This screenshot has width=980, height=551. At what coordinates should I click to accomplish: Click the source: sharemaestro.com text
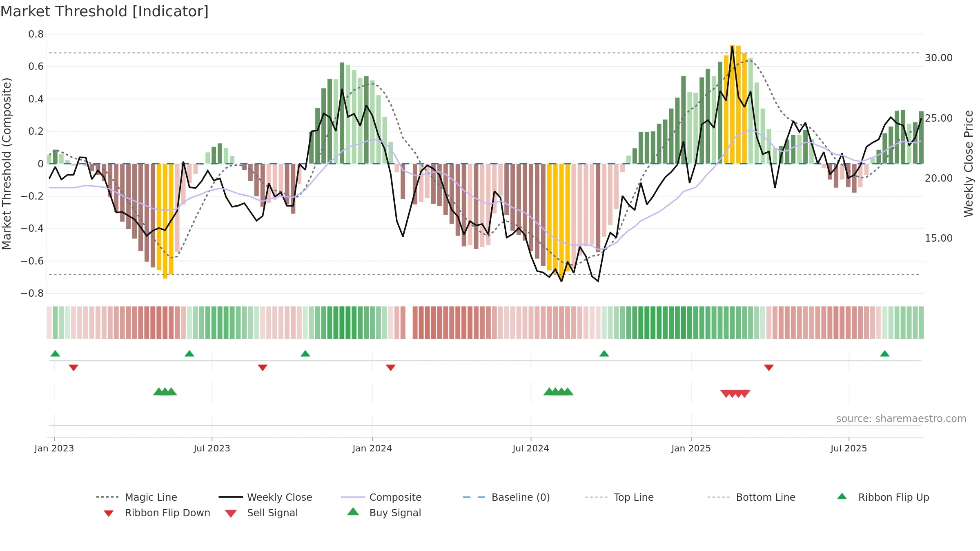(x=901, y=419)
